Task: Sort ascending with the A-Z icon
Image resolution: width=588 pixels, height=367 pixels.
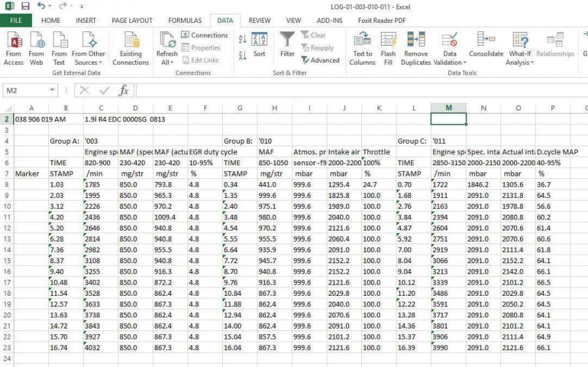Action: click(x=242, y=39)
